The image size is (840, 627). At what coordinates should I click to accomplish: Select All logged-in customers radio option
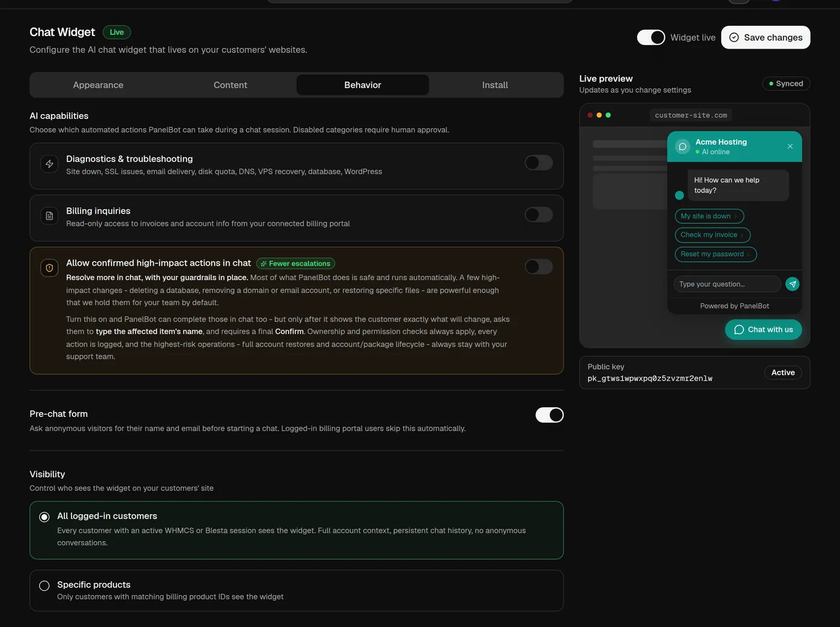coord(44,517)
